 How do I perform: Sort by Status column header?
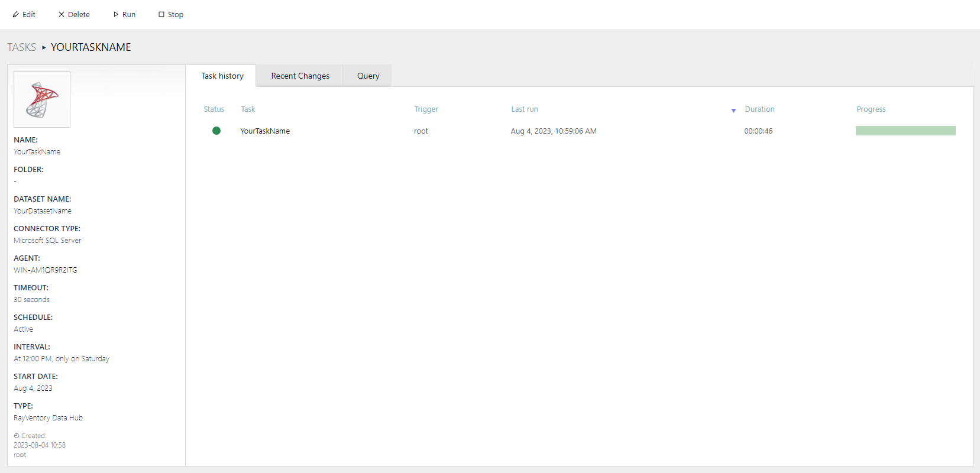[x=214, y=109]
